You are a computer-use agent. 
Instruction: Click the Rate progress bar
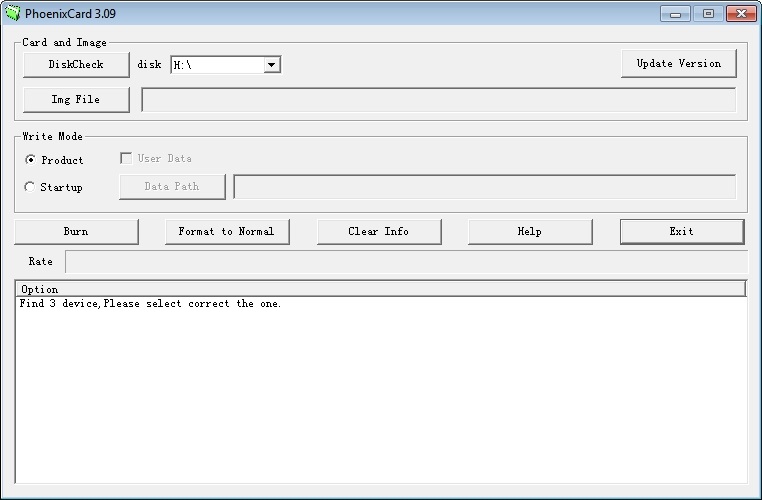click(x=406, y=262)
